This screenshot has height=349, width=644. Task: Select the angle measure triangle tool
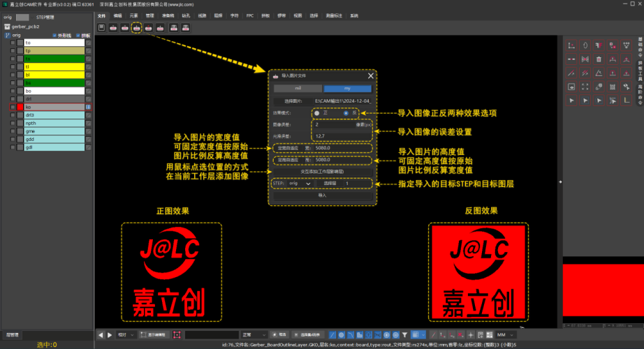pyautogui.click(x=599, y=73)
